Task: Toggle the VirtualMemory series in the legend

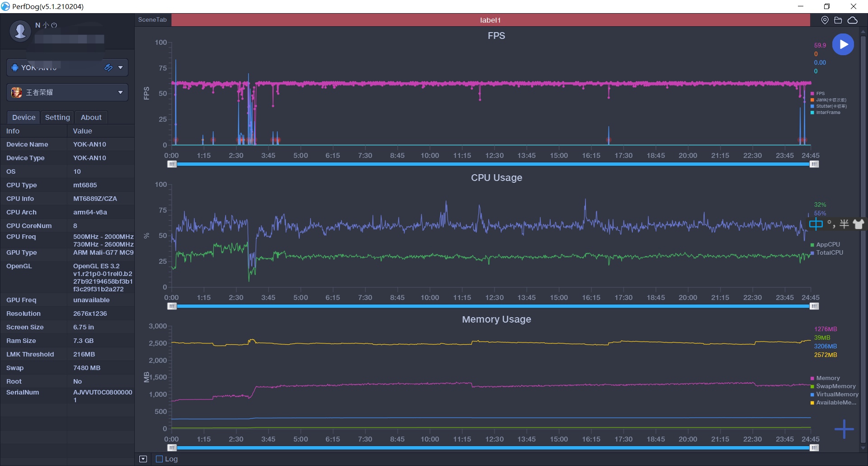Action: click(x=835, y=395)
